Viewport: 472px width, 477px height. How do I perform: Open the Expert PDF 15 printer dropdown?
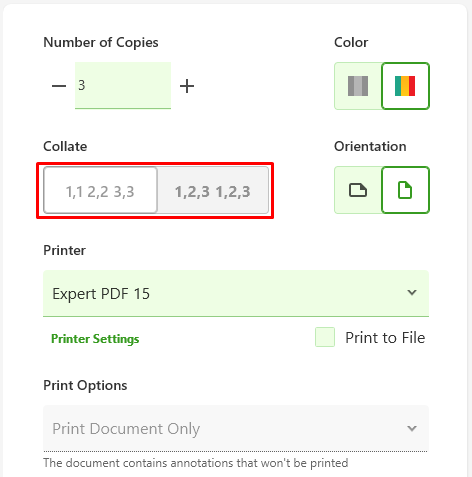236,293
